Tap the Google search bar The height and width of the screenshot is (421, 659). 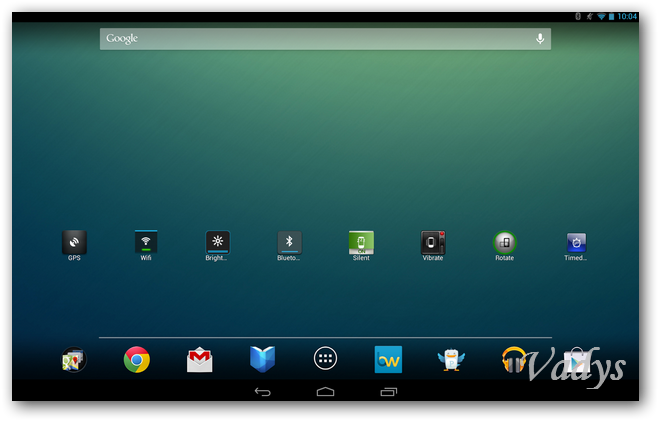coord(310,38)
